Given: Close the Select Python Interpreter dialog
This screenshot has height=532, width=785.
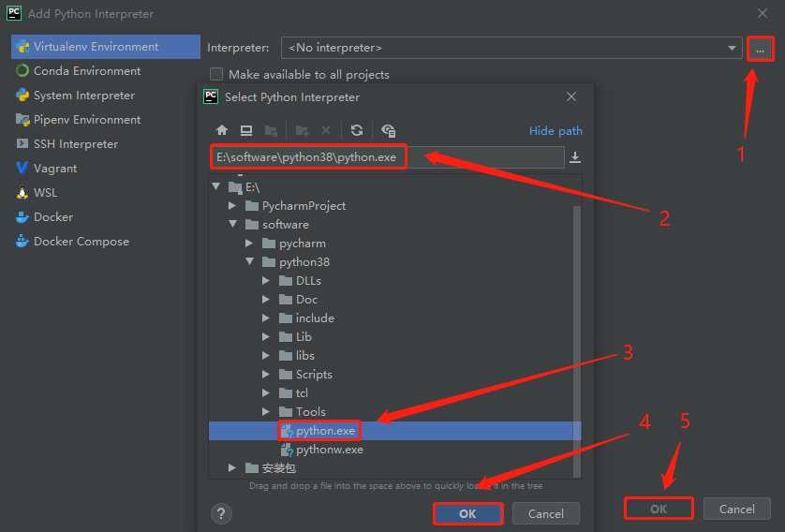Looking at the screenshot, I should coord(571,96).
